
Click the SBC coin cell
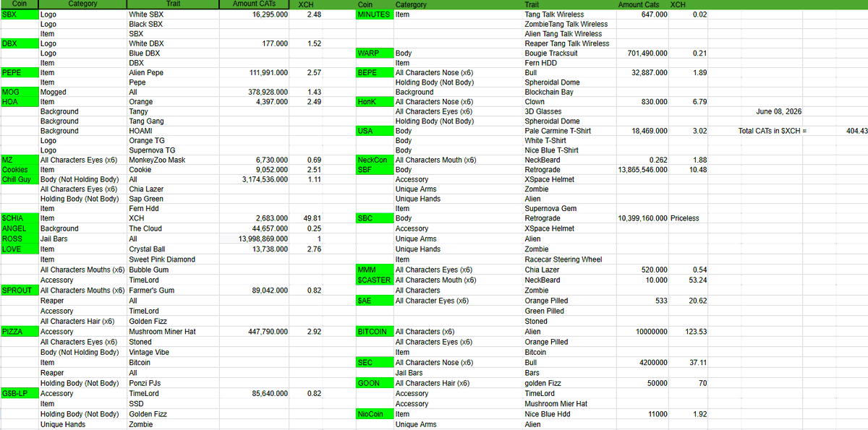[x=374, y=218]
